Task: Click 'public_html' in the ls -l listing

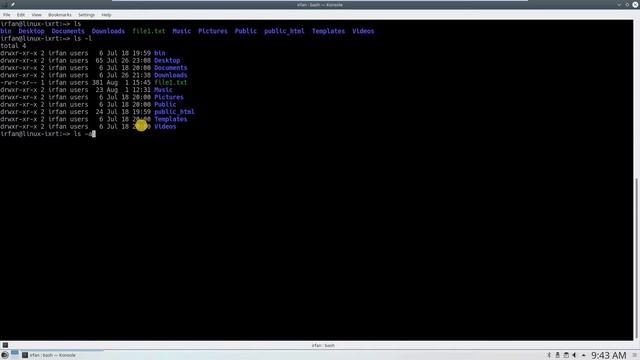Action: coord(174,112)
